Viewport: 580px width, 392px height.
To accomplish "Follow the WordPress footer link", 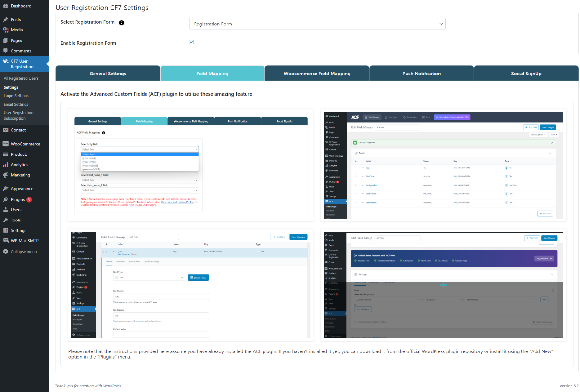I will click(112, 386).
